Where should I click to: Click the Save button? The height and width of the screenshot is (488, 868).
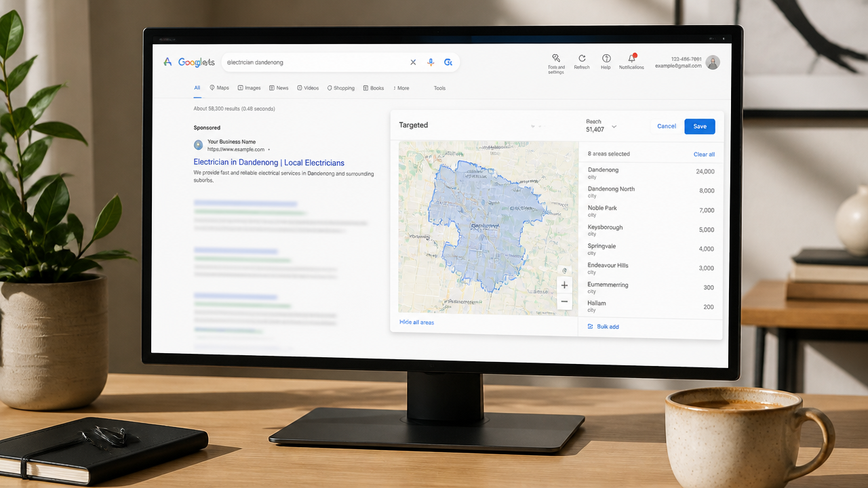tap(700, 126)
